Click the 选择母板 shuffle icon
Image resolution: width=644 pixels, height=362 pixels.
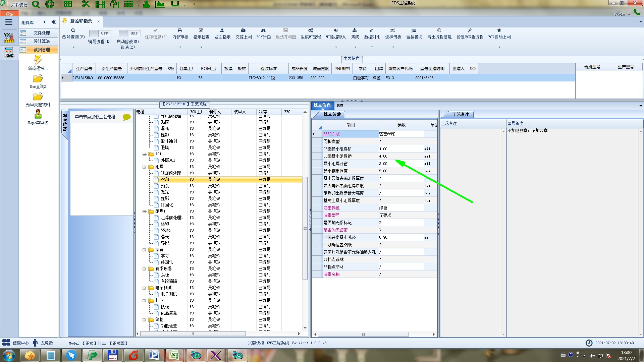click(x=393, y=31)
